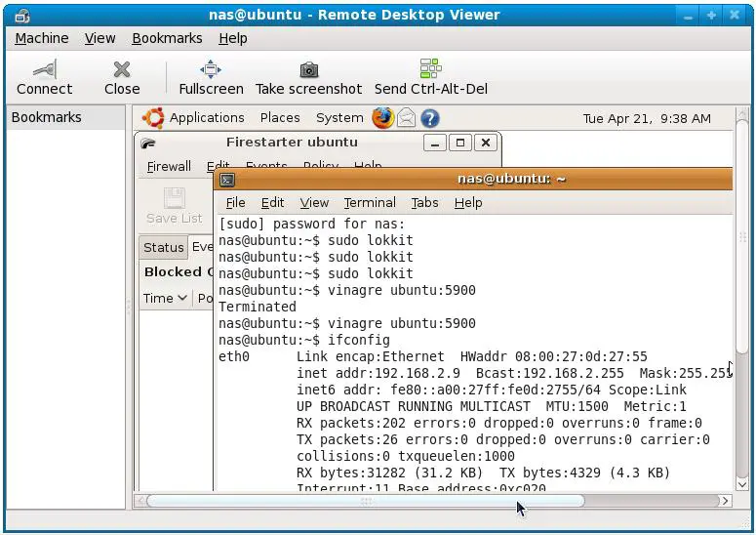The width and height of the screenshot is (756, 535).
Task: Take screenshot of the remote desktop
Action: pos(308,77)
